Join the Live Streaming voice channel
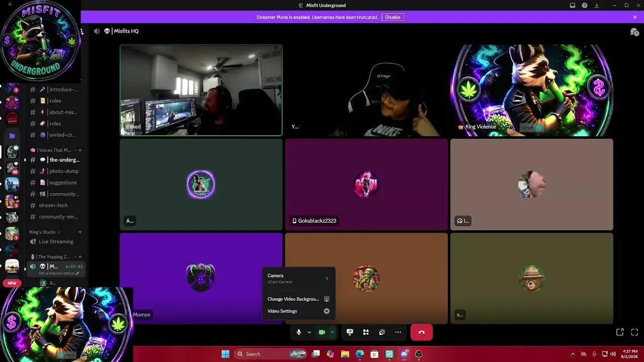The image size is (644, 362). point(54,242)
